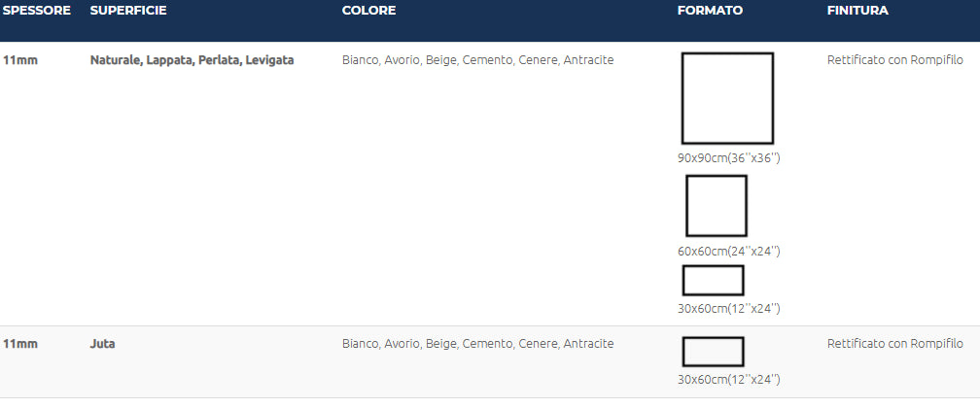The height and width of the screenshot is (408, 980).
Task: Click the COLORE column header
Action: 368,11
